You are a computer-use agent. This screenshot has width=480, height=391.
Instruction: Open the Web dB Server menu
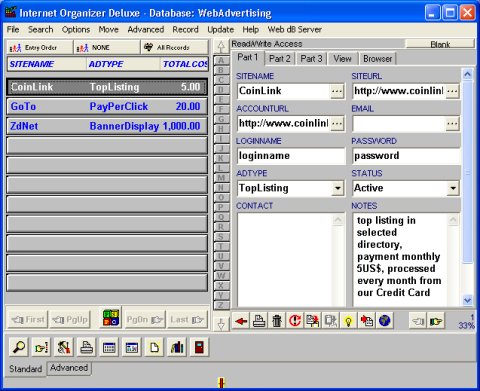point(295,29)
